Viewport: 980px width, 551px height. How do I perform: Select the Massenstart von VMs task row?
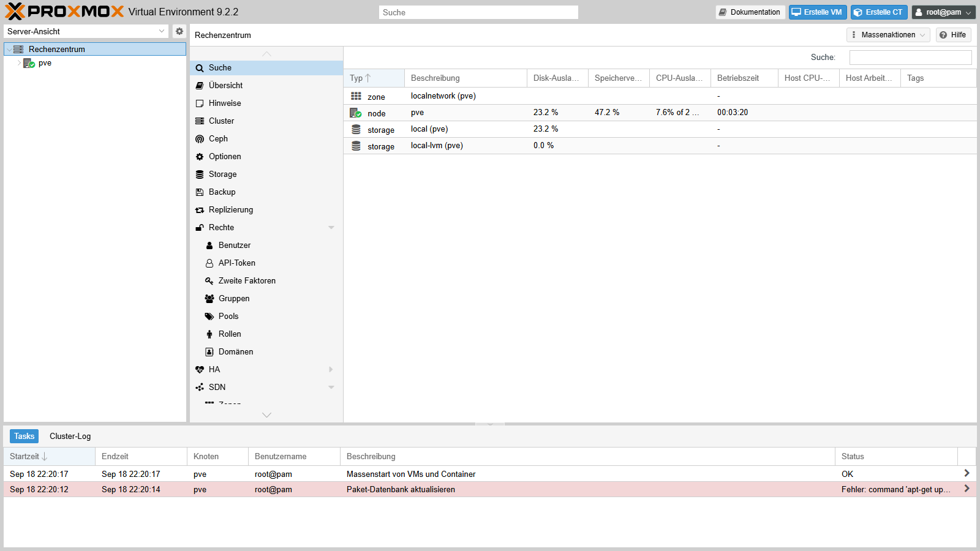[x=490, y=474]
